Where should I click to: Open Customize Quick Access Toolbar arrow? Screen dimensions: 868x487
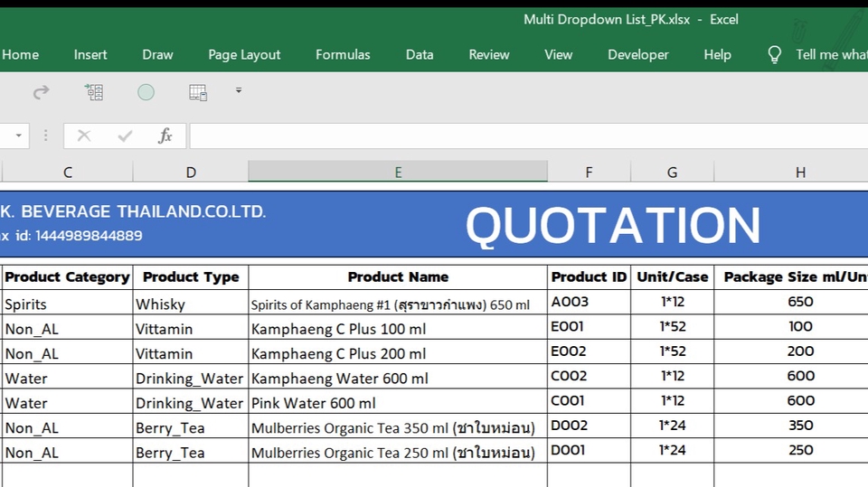[x=239, y=90]
